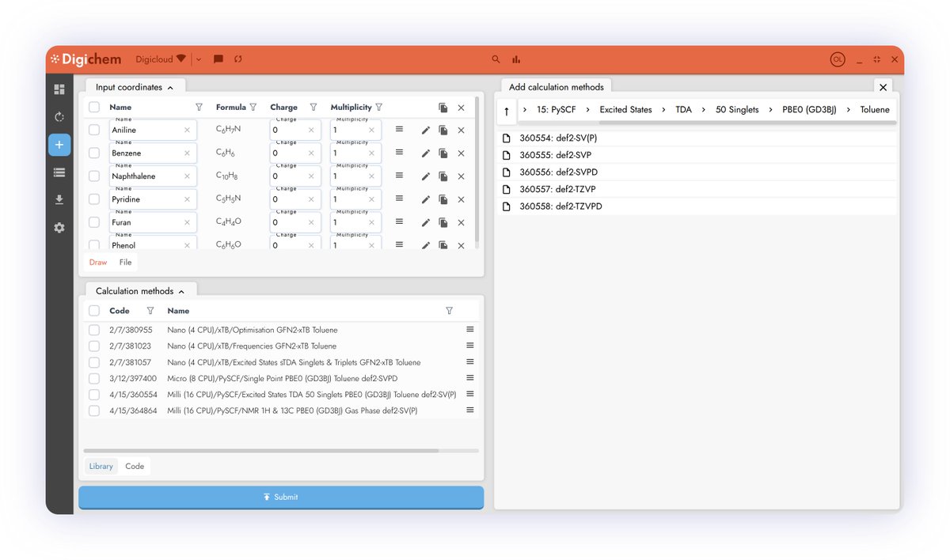Open the chat message icon in the header
Viewport: 950px width, 560px height.
coord(218,59)
